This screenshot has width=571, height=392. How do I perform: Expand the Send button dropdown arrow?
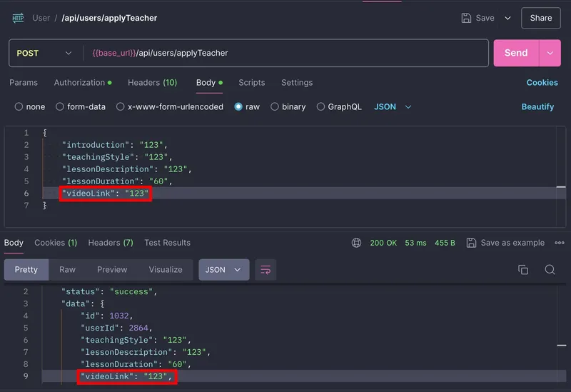pyautogui.click(x=550, y=53)
